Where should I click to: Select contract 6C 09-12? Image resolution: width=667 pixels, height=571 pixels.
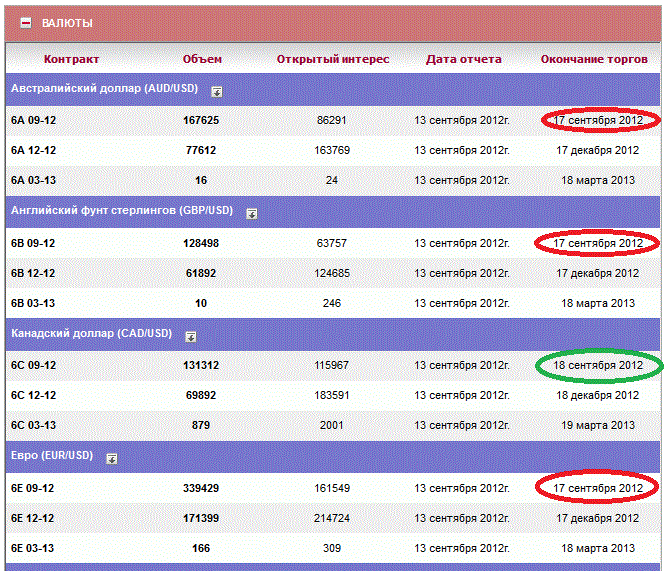tap(34, 365)
